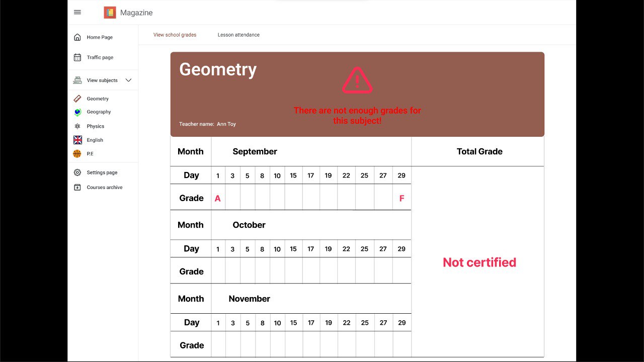Click the September month header

[x=255, y=151]
